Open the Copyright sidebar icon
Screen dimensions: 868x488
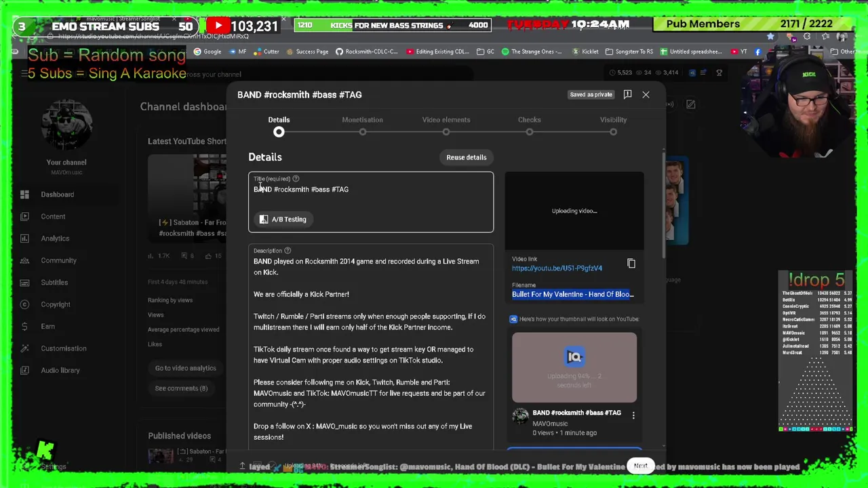[24, 304]
